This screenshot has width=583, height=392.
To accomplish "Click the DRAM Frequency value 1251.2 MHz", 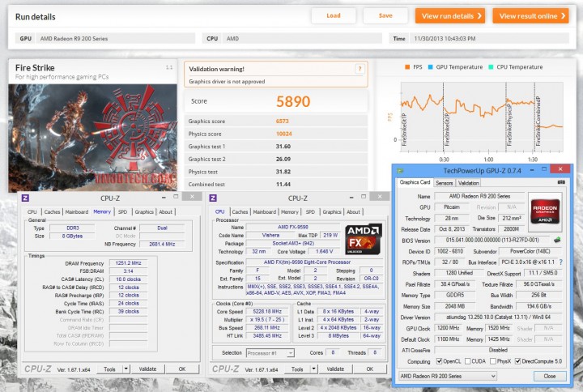I will [x=128, y=263].
